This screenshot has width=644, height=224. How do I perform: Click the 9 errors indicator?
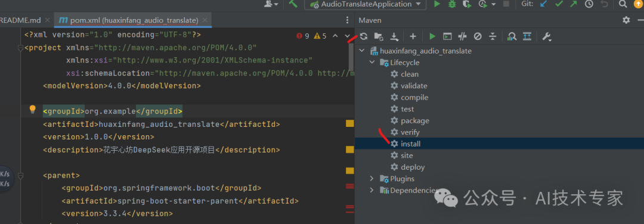tap(303, 36)
